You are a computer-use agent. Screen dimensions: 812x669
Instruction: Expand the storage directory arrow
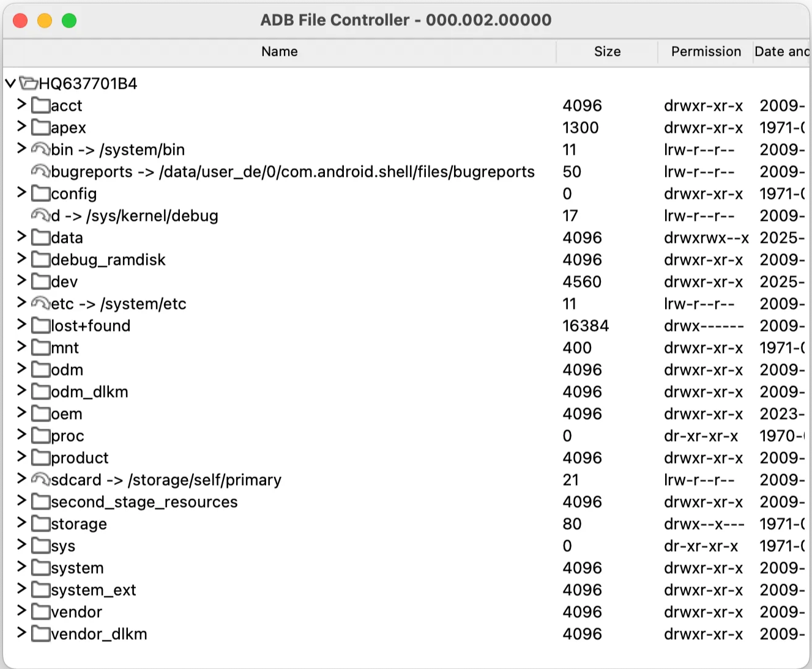(21, 523)
